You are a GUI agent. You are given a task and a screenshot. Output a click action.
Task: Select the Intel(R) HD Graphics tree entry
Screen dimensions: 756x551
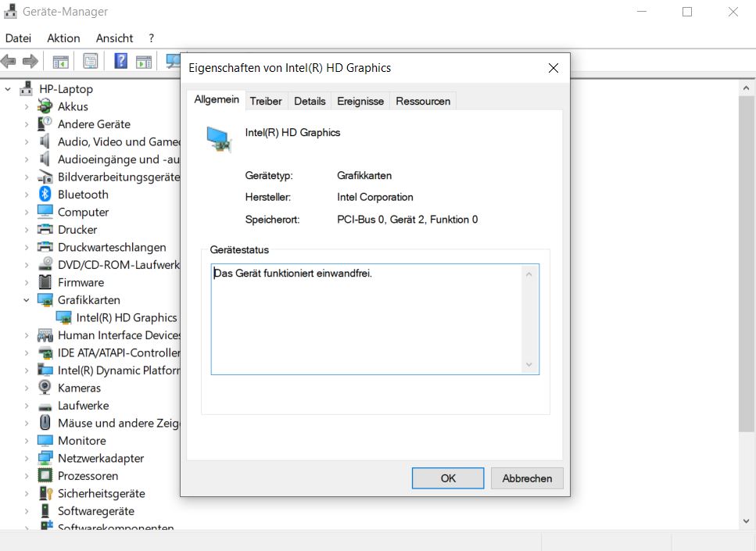pos(127,317)
